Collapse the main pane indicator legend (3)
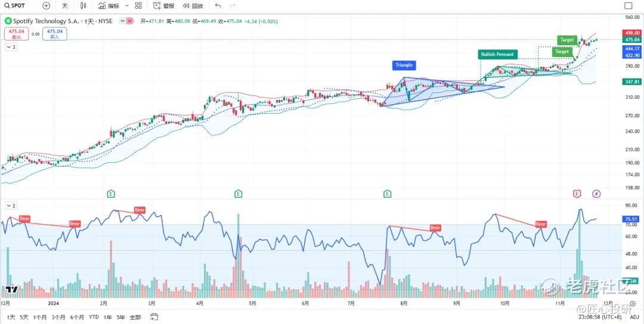The width and height of the screenshot is (644, 324). [11, 47]
